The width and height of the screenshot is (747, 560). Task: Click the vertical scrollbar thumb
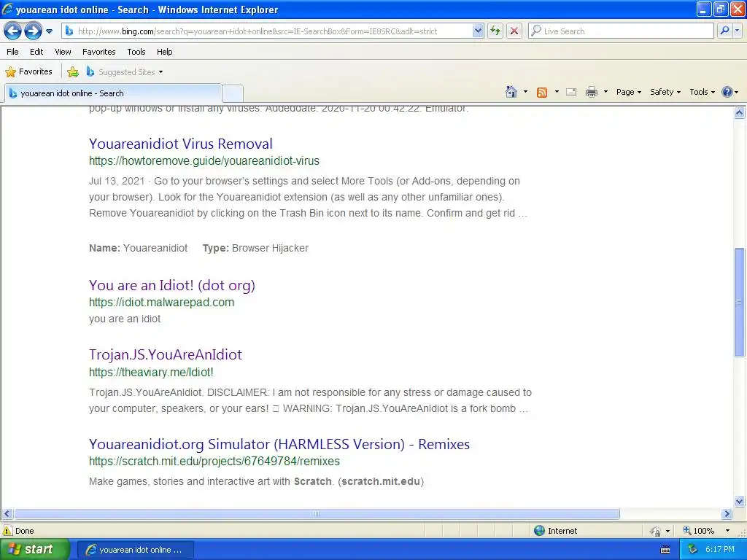coord(740,302)
